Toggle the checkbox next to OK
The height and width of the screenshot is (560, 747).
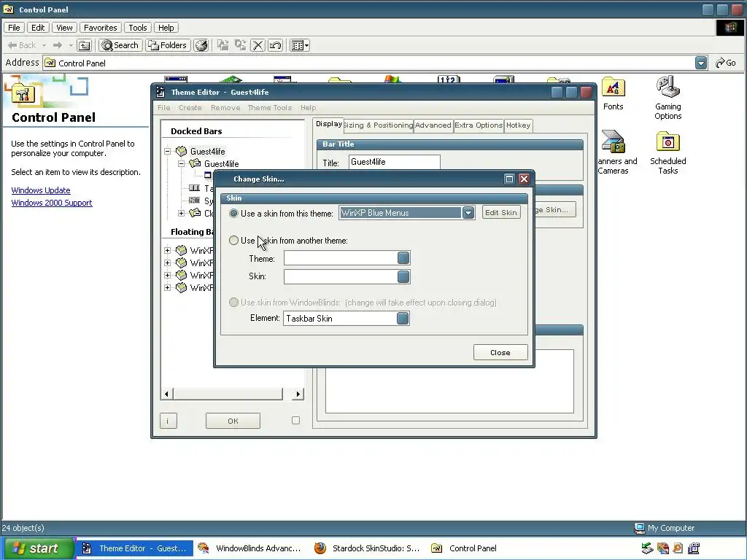[296, 421]
